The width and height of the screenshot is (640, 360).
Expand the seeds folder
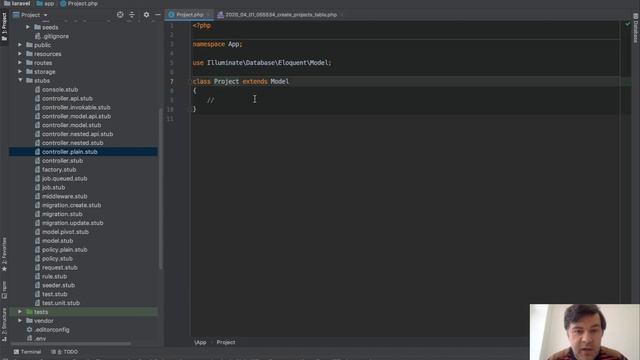(28, 27)
